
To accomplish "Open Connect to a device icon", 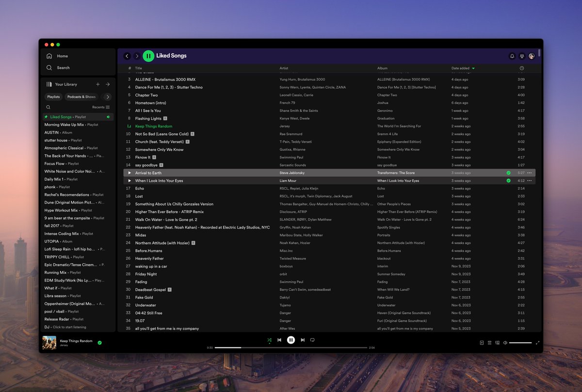I will click(497, 343).
